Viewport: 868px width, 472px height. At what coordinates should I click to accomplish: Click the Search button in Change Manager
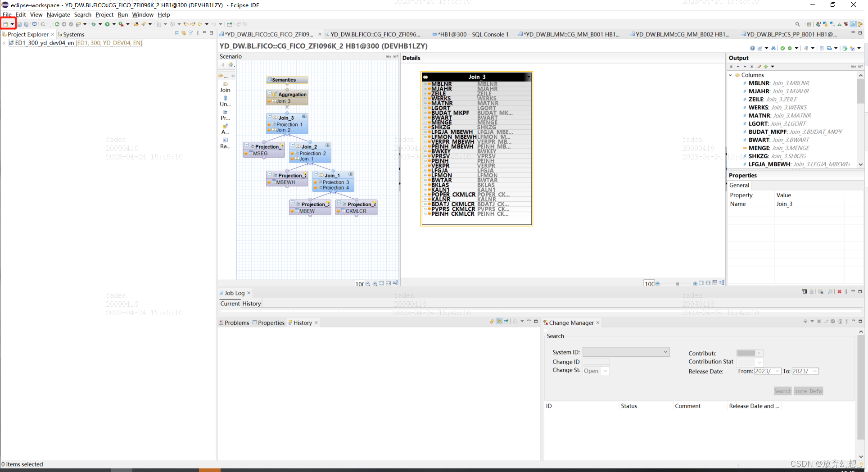coord(782,391)
